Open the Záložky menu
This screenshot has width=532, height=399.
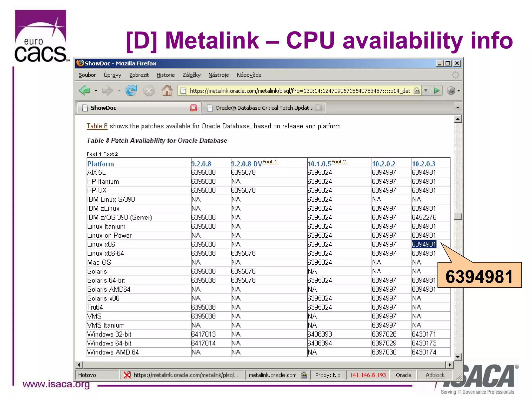coord(191,75)
